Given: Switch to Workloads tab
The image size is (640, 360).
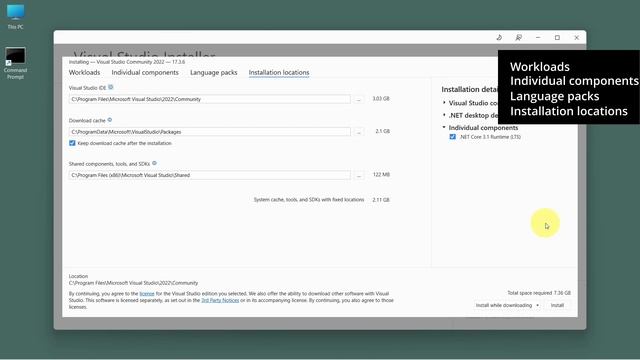Looking at the screenshot, I should pos(84,72).
